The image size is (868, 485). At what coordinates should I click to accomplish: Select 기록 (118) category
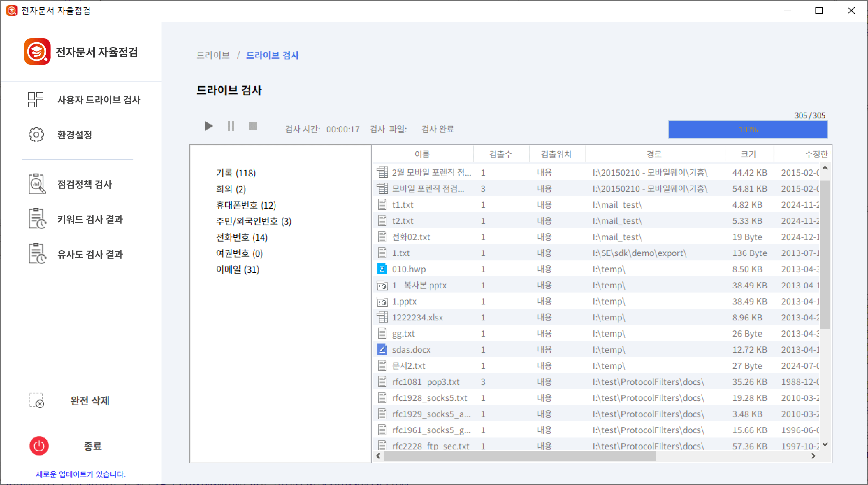[236, 173]
